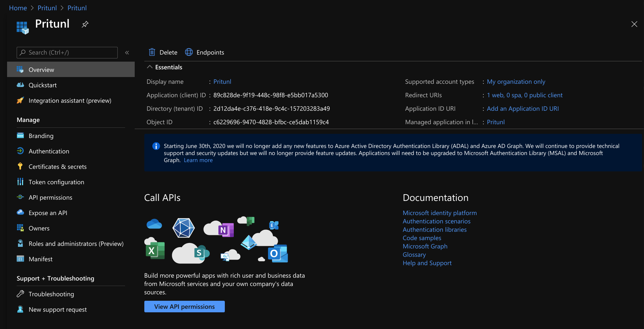Open the Microsoft Graph documentation link
This screenshot has height=329, width=644.
[425, 246]
